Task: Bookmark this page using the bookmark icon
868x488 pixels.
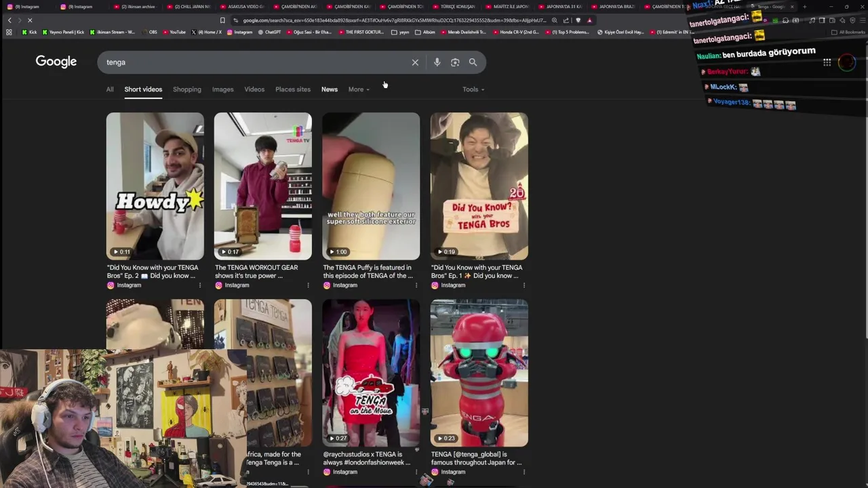Action: (222, 20)
